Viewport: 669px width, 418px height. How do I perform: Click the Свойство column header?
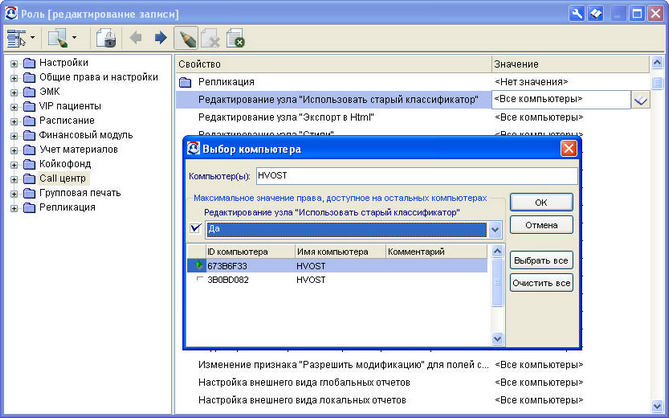pyautogui.click(x=333, y=64)
